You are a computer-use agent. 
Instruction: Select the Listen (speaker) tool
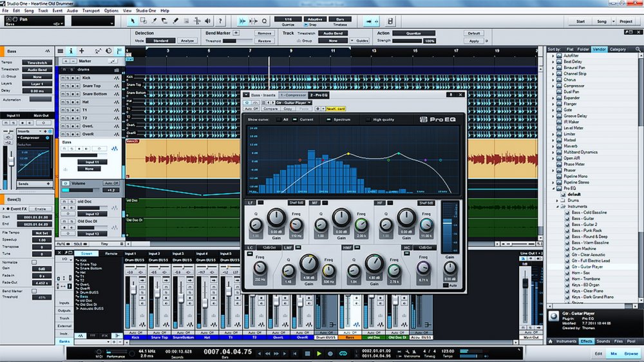click(208, 21)
